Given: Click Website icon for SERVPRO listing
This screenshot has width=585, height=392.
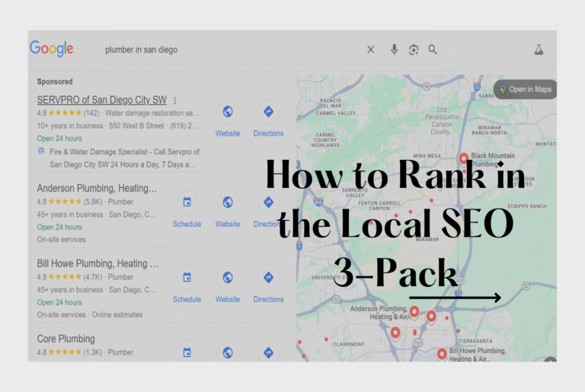Looking at the screenshot, I should click(228, 112).
